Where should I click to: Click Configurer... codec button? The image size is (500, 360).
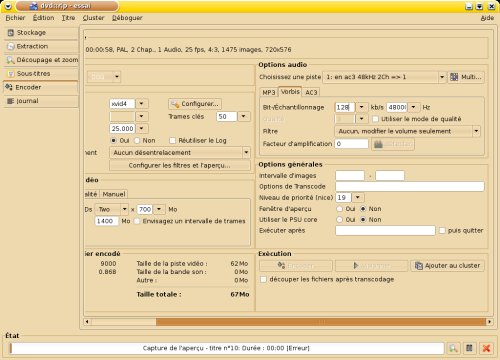(195, 104)
